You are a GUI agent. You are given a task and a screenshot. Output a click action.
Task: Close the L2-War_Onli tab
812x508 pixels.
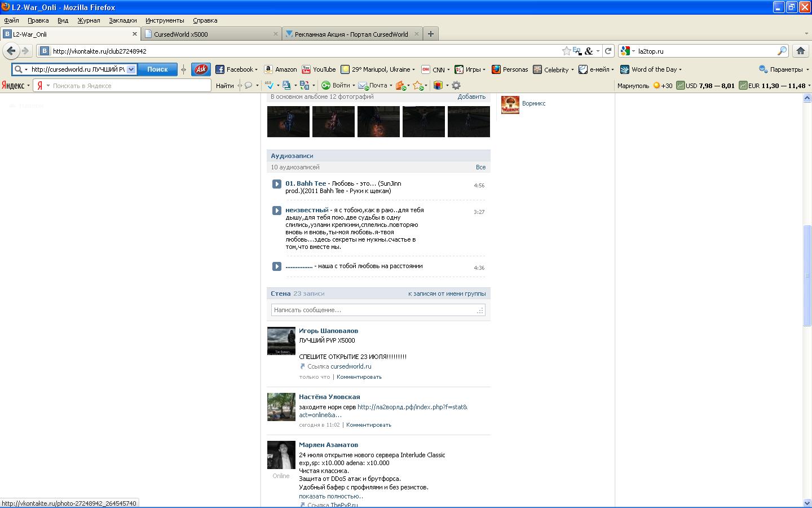(135, 34)
